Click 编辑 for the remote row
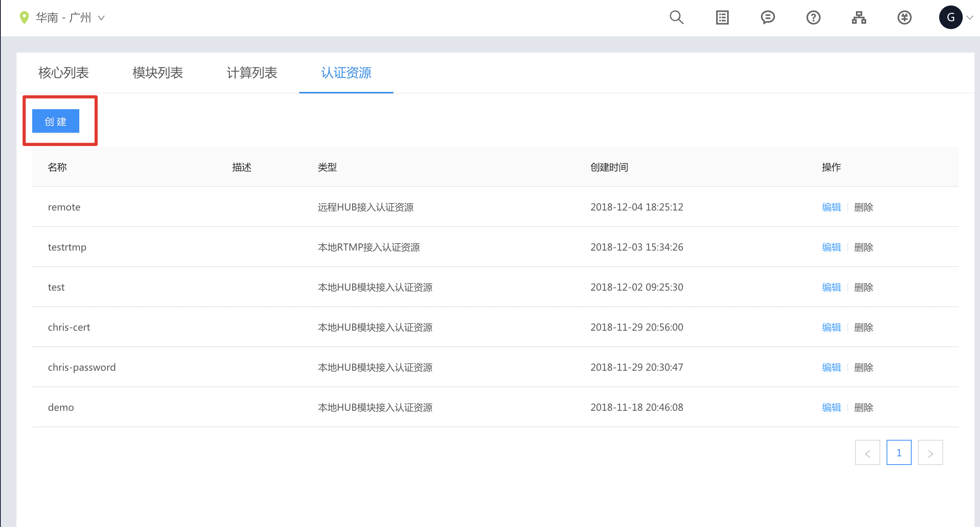This screenshot has width=980, height=527. pyautogui.click(x=831, y=207)
